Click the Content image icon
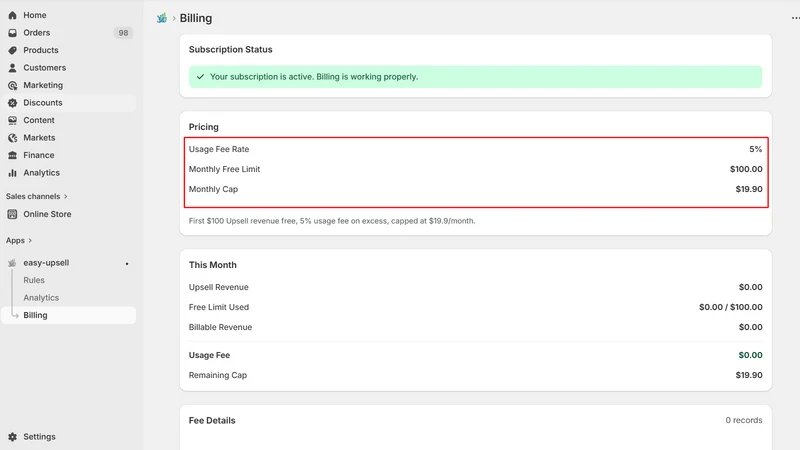Image resolution: width=800 pixels, height=450 pixels. (x=12, y=120)
